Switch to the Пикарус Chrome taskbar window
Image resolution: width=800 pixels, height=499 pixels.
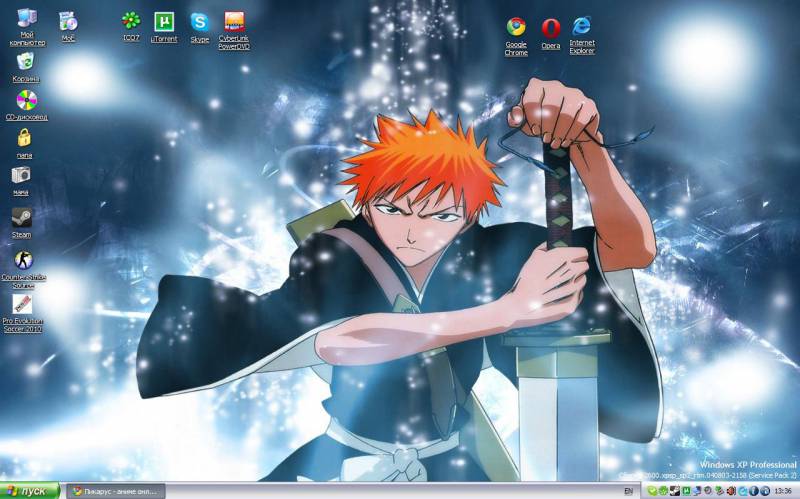click(115, 491)
